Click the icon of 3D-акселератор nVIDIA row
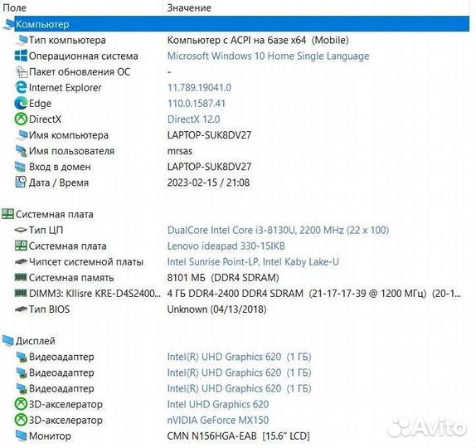The height and width of the screenshot is (448, 476). coord(21,420)
